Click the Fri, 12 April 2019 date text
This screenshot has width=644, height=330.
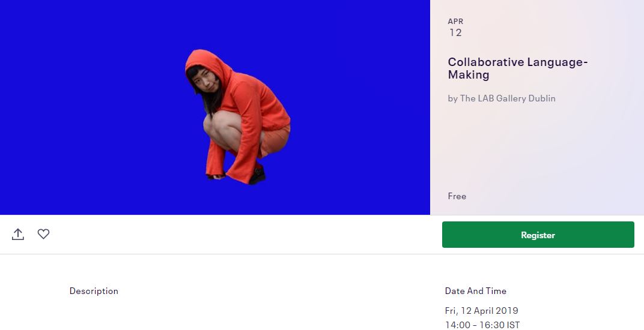[481, 311]
